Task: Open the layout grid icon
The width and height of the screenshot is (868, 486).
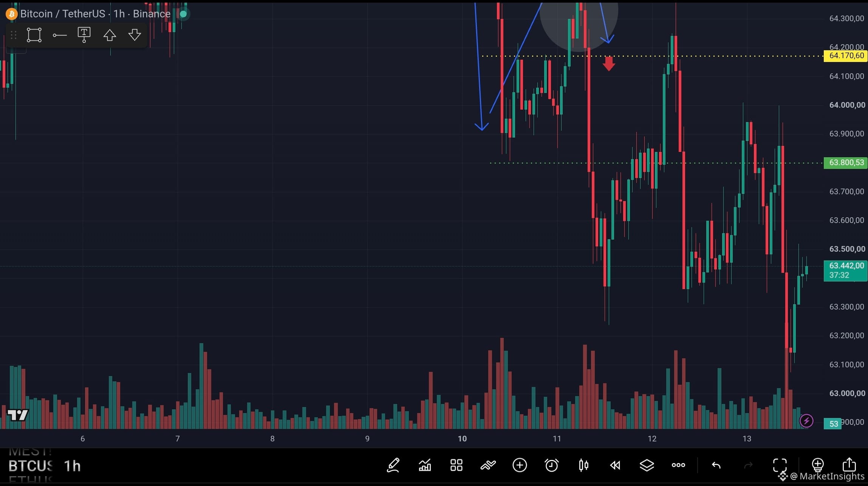Action: click(456, 465)
